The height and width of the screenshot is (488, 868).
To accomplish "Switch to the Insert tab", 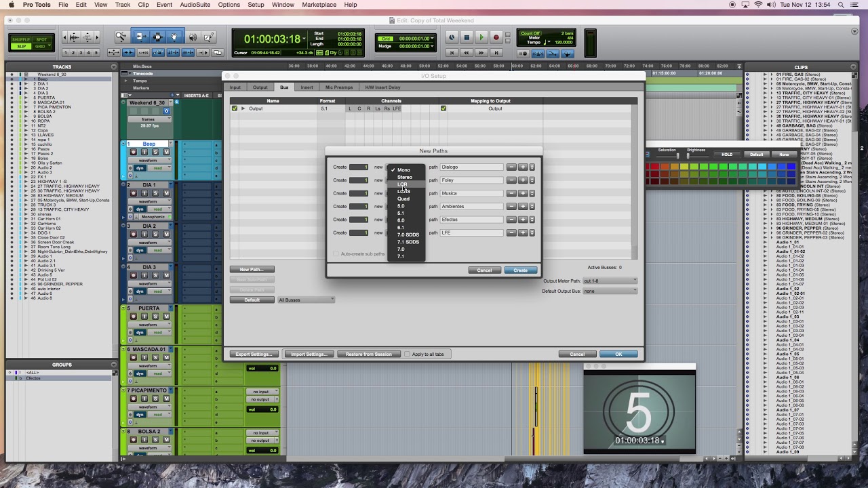I will point(307,87).
